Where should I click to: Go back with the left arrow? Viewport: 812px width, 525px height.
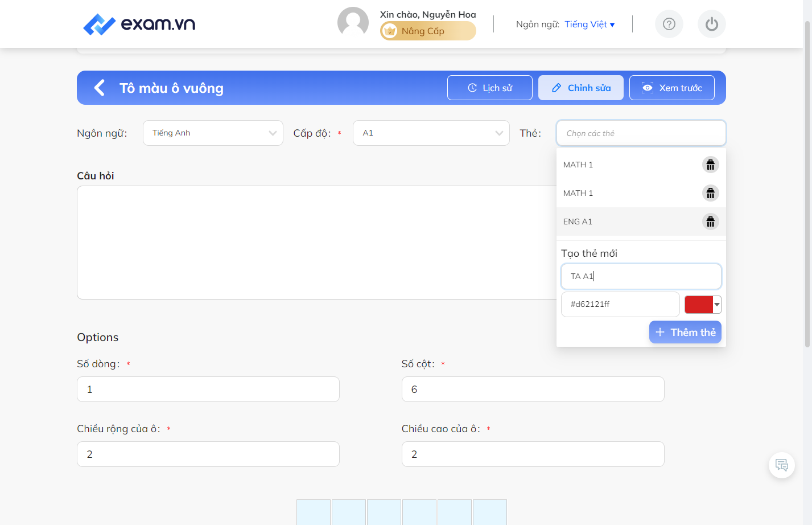(x=100, y=88)
